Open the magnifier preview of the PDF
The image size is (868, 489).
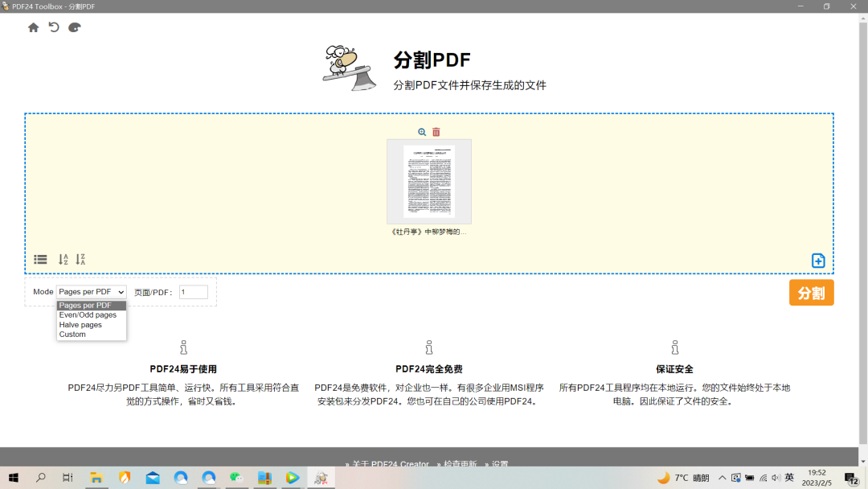tap(422, 132)
